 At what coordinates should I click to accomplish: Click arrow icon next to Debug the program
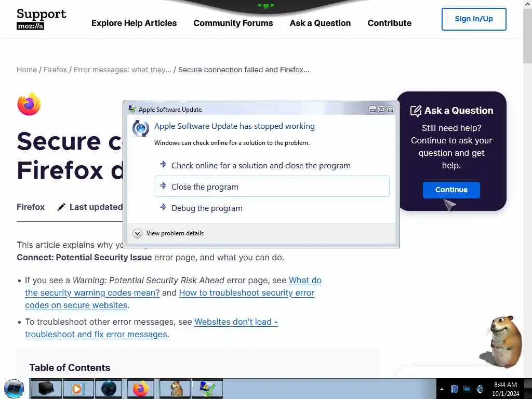pos(163,207)
